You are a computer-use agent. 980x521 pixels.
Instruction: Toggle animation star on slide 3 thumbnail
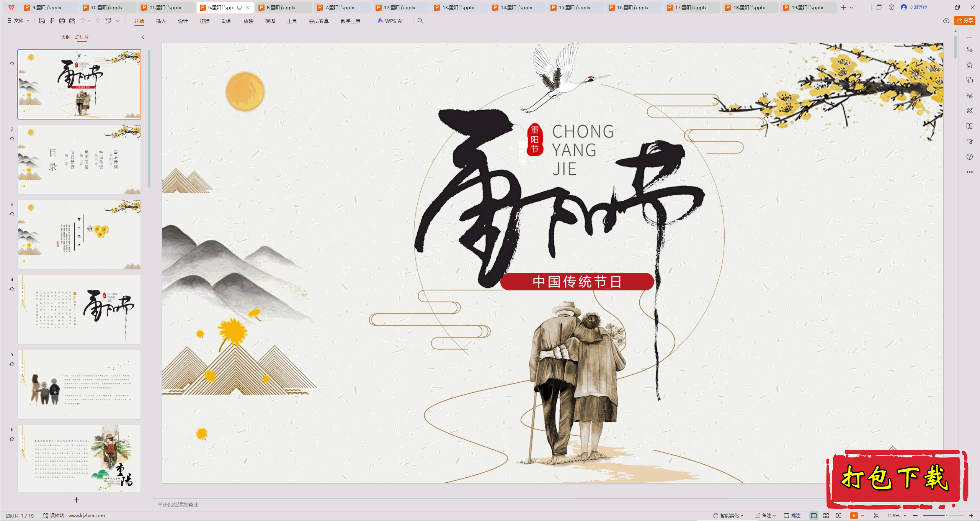[12, 214]
